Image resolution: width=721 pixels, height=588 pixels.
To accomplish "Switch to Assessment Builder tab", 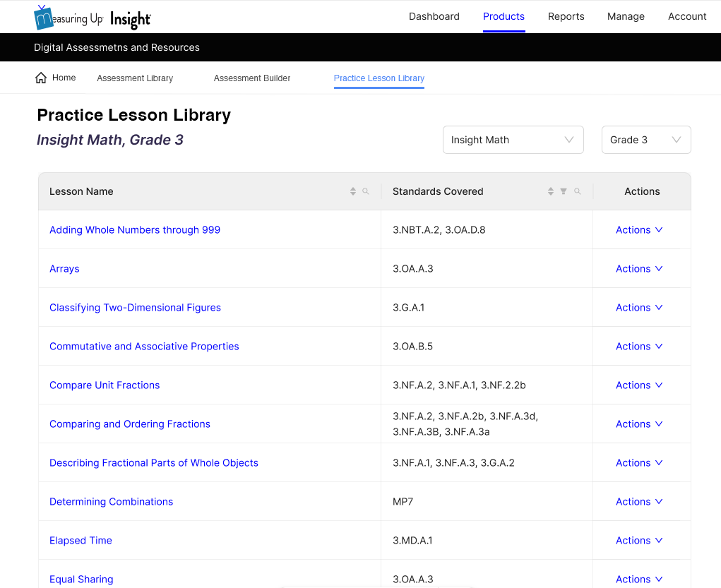I will pyautogui.click(x=252, y=78).
